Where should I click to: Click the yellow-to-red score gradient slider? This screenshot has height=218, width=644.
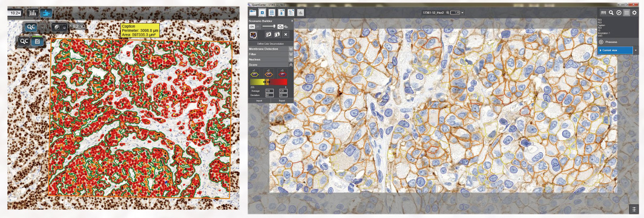click(269, 82)
